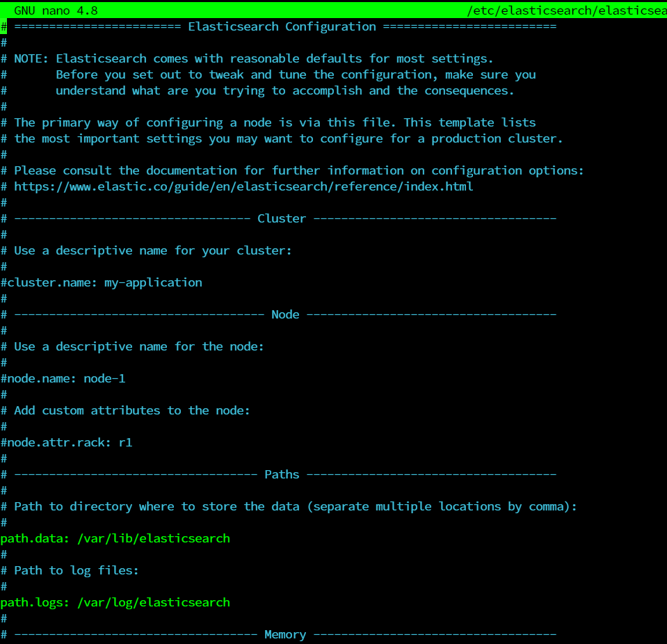Select the 'Use a descriptive name for your cluster' comment
The height and width of the screenshot is (644, 667).
point(146,250)
